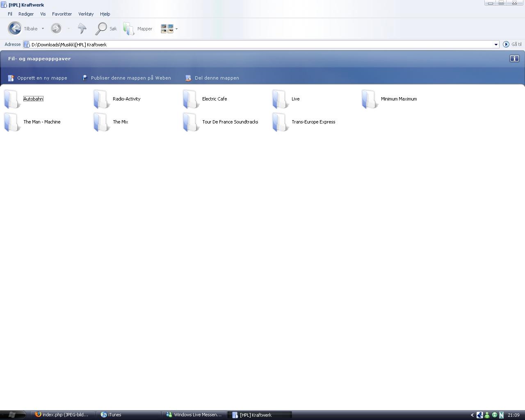Click the 21:09 system clock

(x=514, y=415)
